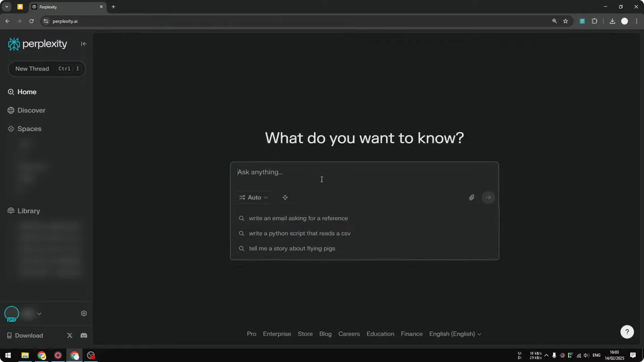
Task: Dismiss the Download banner with the X
Action: point(70,335)
